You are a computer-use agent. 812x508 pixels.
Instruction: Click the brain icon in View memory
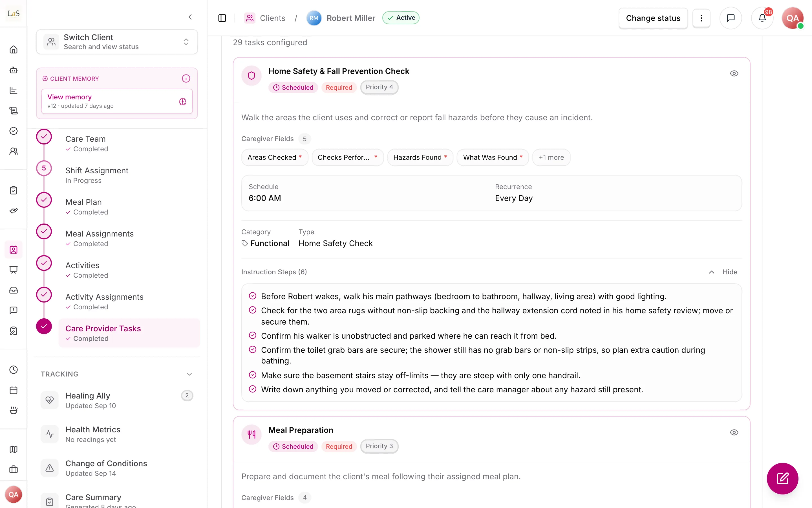(182, 102)
